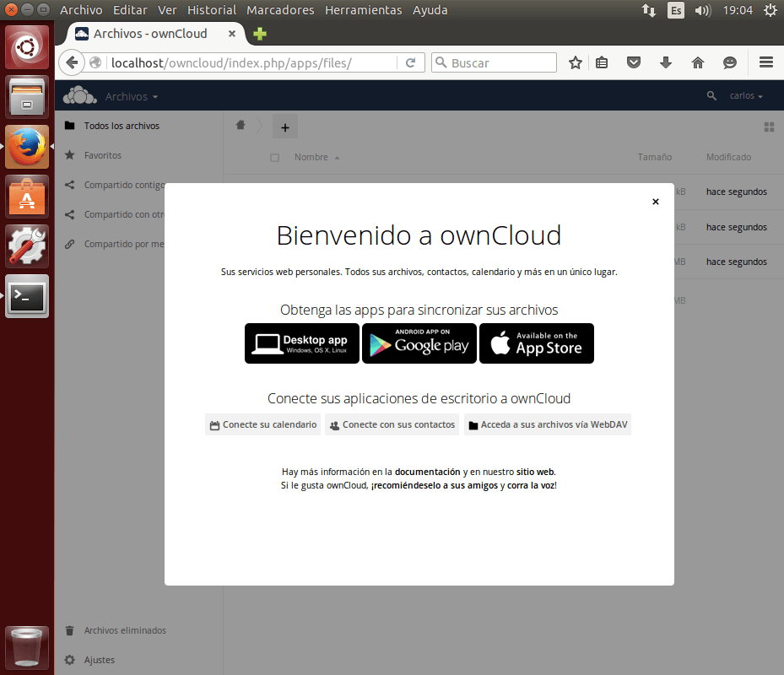Open the Terminal launcher icon

click(x=27, y=296)
